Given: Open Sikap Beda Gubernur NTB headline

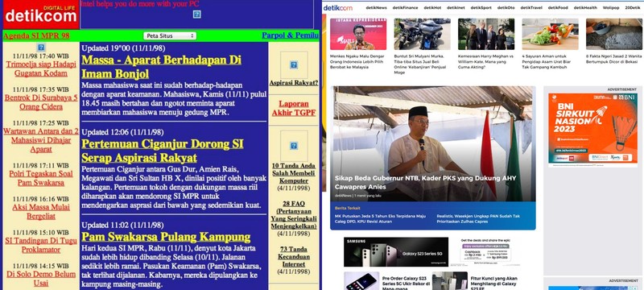Looking at the screenshot, I should click(425, 182).
